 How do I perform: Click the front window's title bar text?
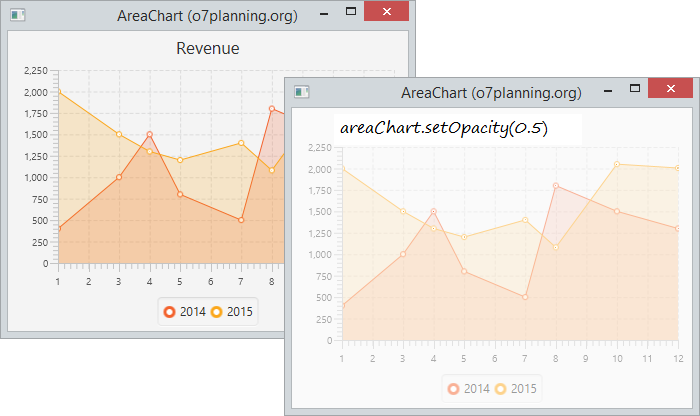click(x=491, y=93)
